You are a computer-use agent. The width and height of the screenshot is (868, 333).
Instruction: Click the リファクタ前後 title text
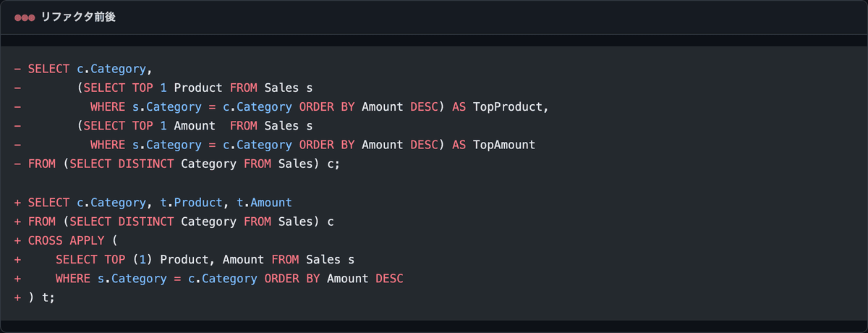pyautogui.click(x=78, y=17)
